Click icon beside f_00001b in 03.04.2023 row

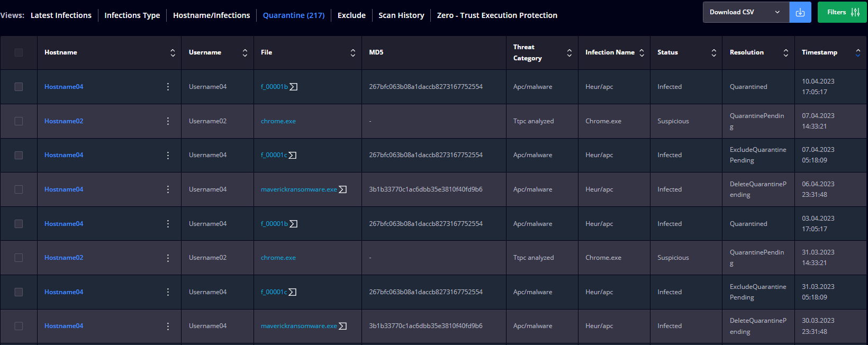tap(294, 224)
